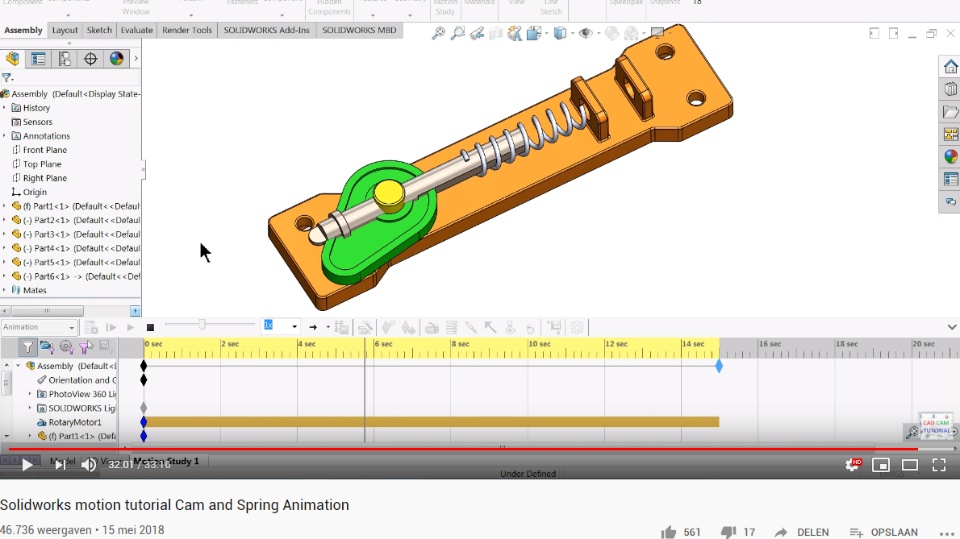Like the video with thumbs-up
960x539 pixels.
click(x=669, y=532)
